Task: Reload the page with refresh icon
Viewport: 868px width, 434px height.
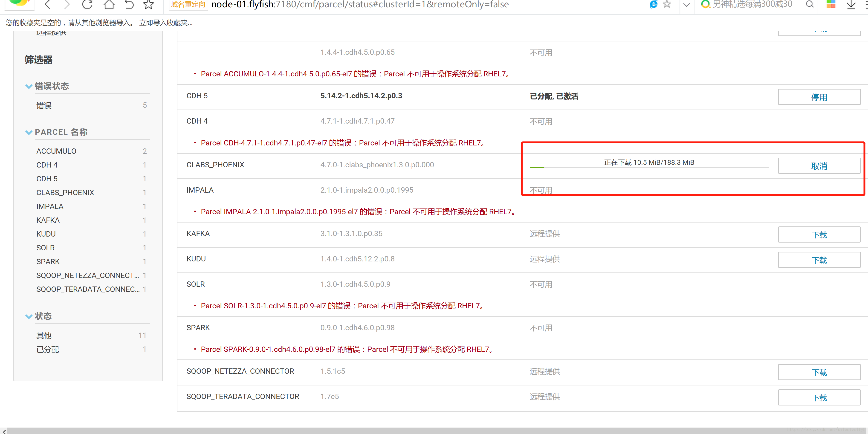Action: point(87,4)
